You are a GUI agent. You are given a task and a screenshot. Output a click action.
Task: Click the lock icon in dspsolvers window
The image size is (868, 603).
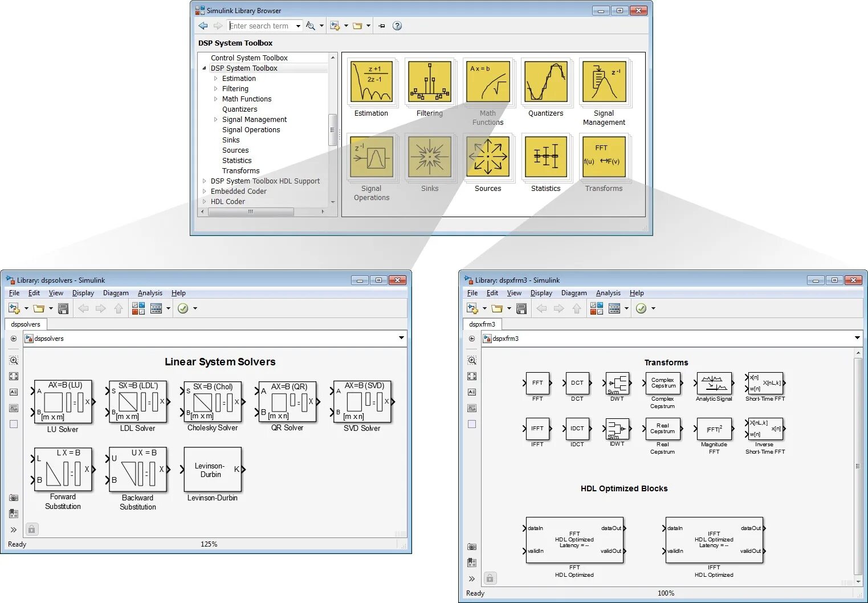(x=32, y=529)
